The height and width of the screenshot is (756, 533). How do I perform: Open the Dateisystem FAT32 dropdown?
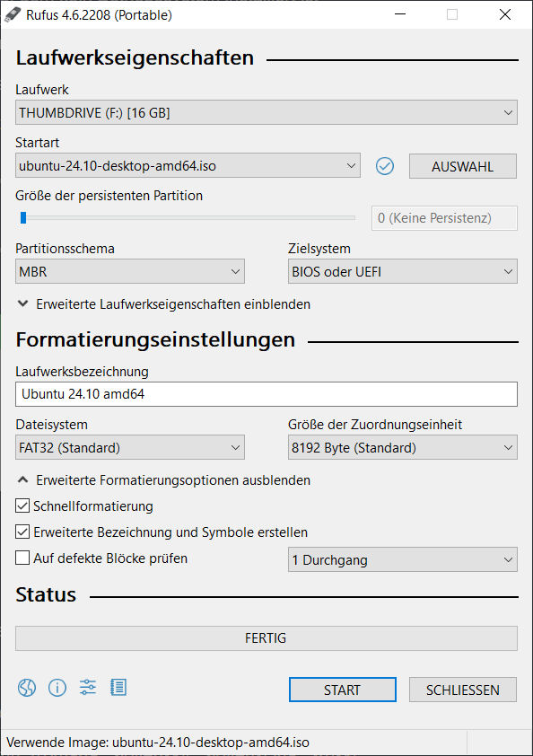coord(130,447)
